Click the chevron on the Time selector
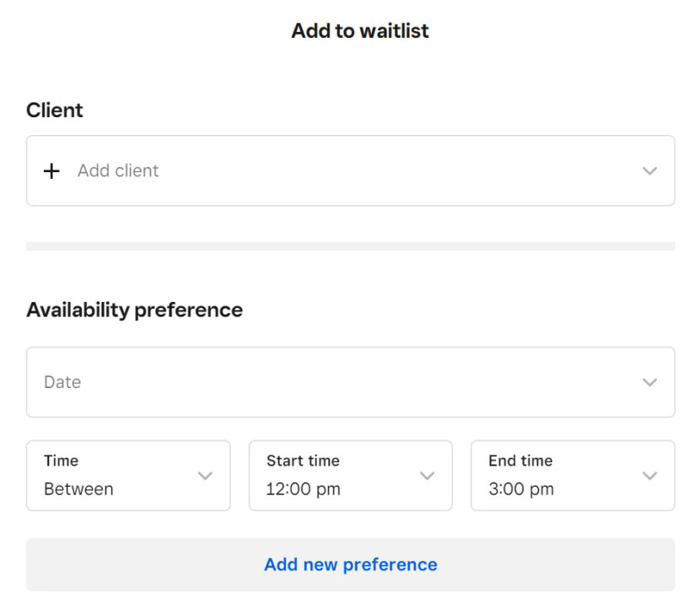 coord(205,476)
